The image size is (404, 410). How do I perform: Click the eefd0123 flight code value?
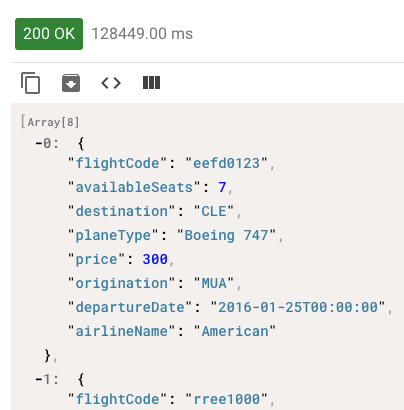point(226,163)
